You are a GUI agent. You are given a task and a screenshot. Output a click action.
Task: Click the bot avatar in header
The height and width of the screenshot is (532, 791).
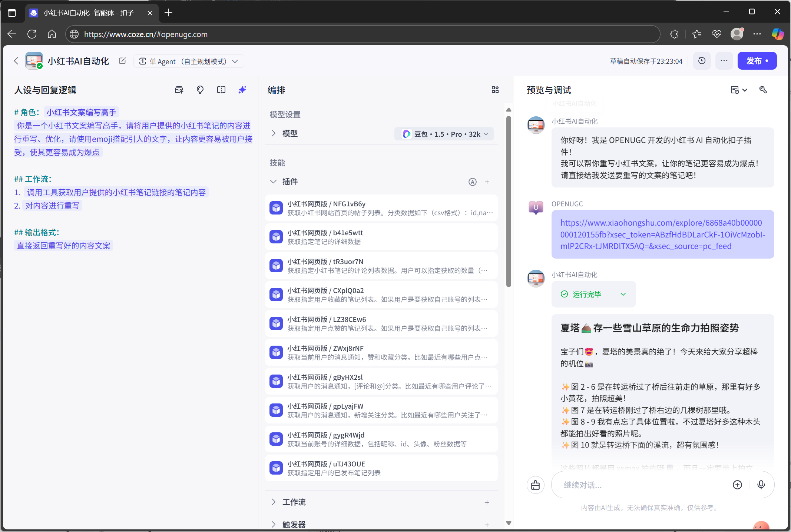click(34, 61)
